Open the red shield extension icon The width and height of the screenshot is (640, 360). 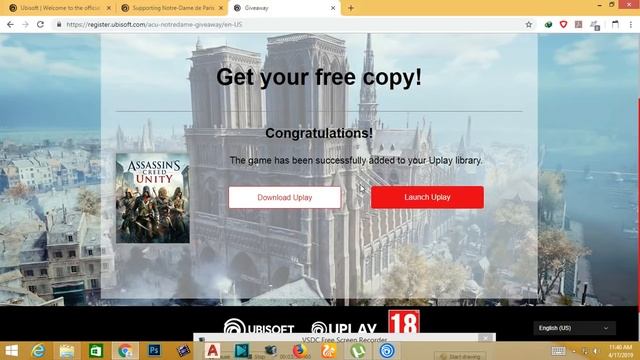[563, 24]
